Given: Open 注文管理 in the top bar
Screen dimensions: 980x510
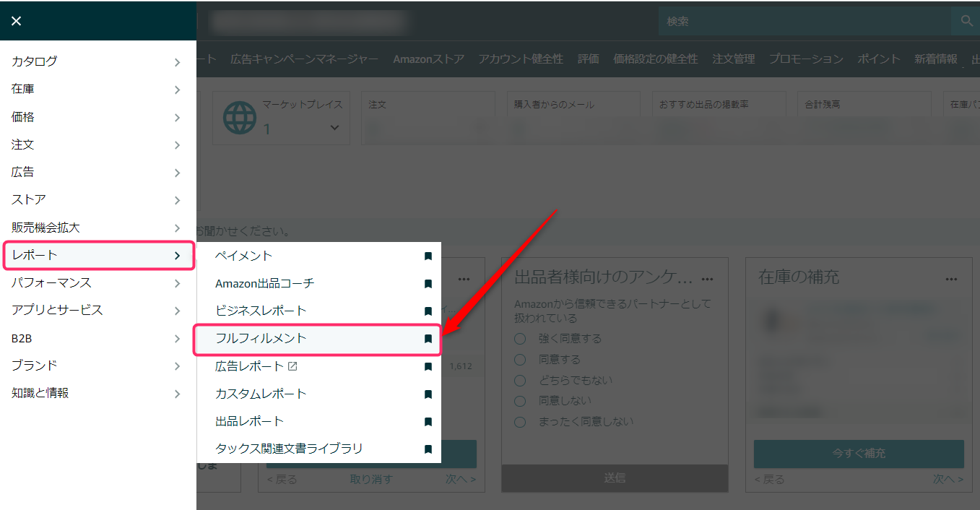Looking at the screenshot, I should coord(734,59).
